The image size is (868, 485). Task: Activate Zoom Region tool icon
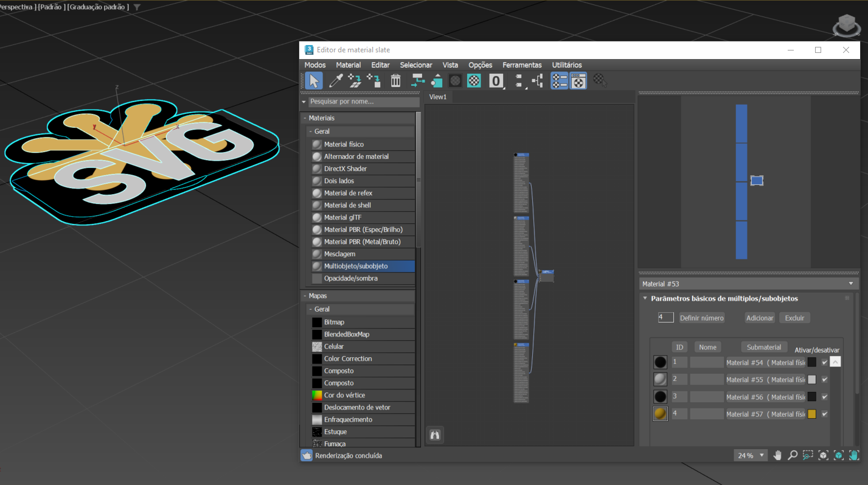[808, 455]
